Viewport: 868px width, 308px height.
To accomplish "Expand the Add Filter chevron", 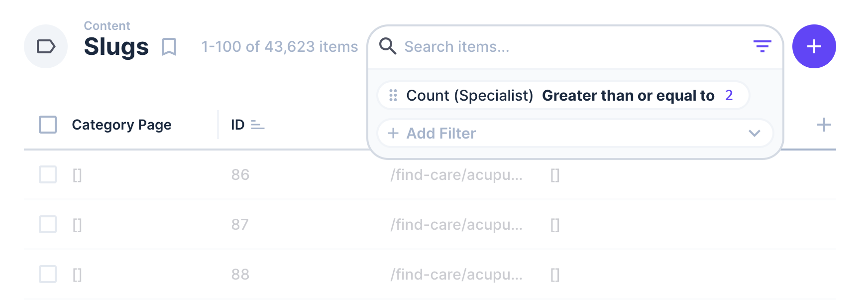I will coord(754,133).
